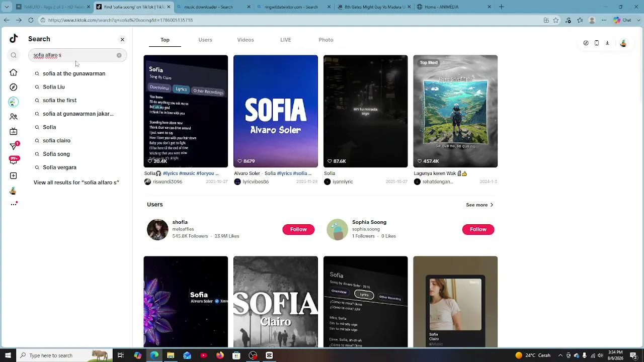Click 'See more' users link
Image resolution: width=644 pixels, height=362 pixels.
tap(479, 205)
